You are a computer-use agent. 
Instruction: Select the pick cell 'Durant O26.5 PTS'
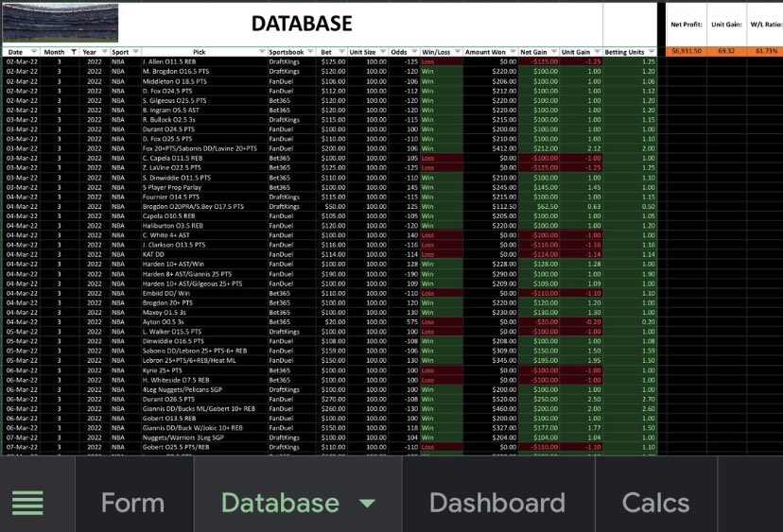point(203,400)
